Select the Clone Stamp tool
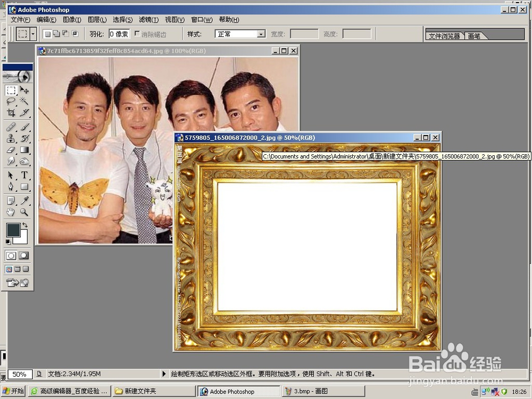Viewport: 532px width, 399px height. pos(11,138)
